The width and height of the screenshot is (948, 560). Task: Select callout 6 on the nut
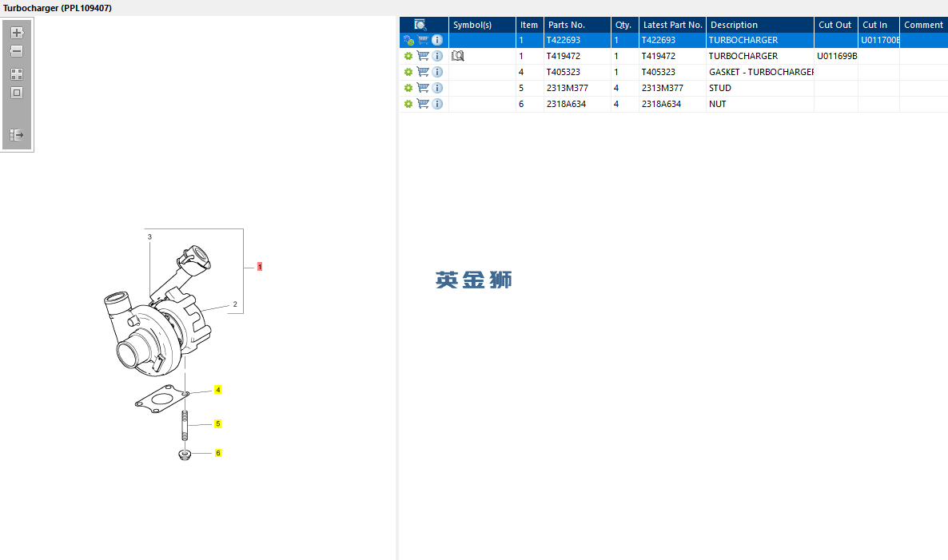click(217, 453)
